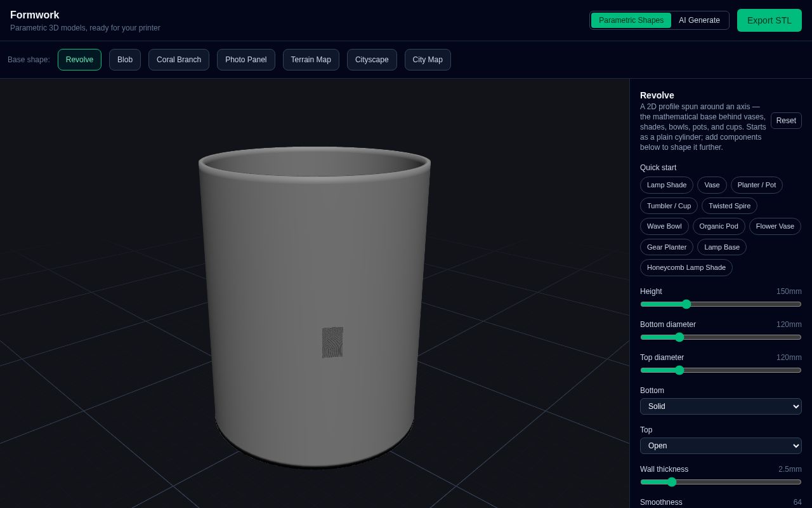Choose the Organic Pod preset
812x508 pixels.
coord(719,226)
